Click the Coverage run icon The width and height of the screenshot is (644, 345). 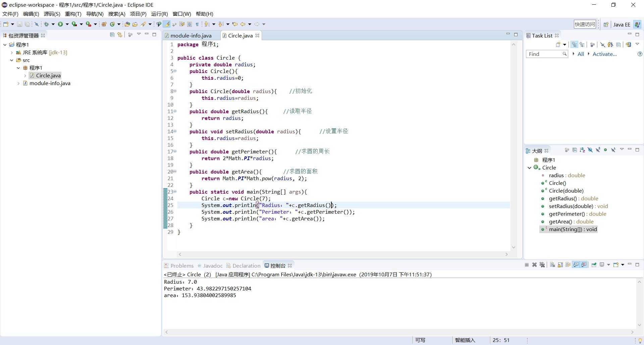(x=74, y=24)
